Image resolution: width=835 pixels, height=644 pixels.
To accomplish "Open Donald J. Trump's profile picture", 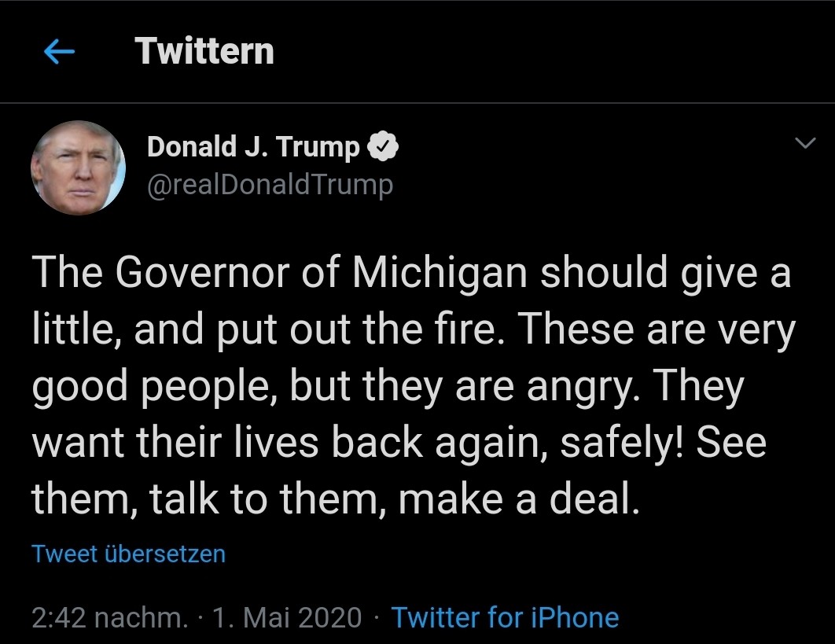I will 78,167.
